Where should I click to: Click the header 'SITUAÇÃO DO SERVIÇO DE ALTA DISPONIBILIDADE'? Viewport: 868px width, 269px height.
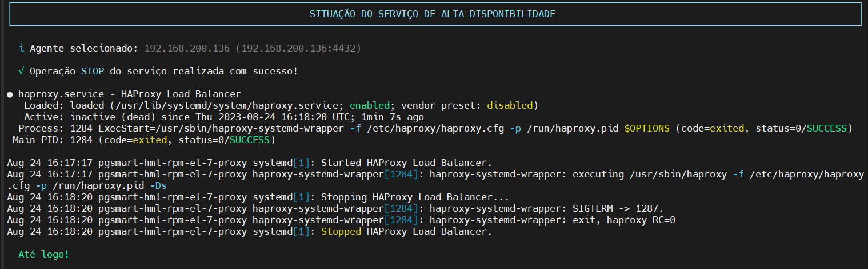click(431, 14)
